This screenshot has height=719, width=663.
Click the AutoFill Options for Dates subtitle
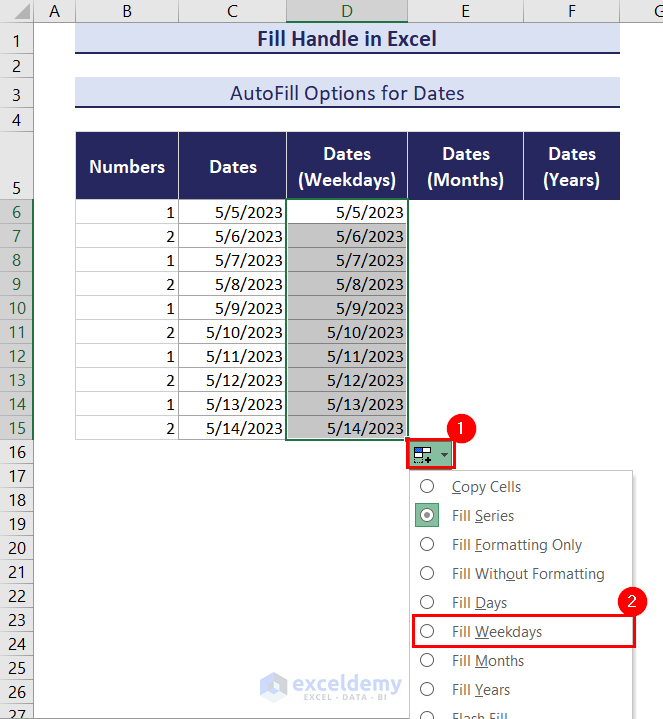click(x=347, y=93)
